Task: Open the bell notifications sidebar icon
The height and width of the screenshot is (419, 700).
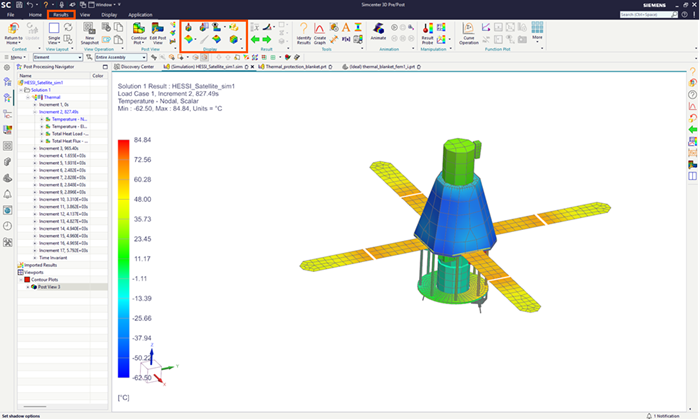Action: pyautogui.click(x=8, y=194)
